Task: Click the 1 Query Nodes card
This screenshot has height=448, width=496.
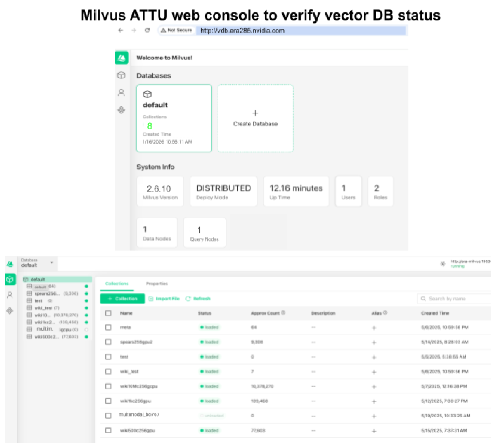Action: pos(205,232)
